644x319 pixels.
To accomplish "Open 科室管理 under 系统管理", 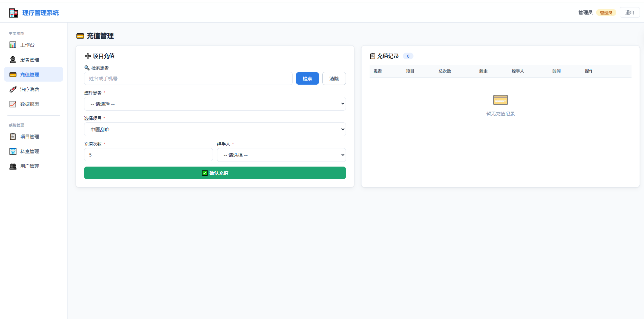I will tap(33, 151).
